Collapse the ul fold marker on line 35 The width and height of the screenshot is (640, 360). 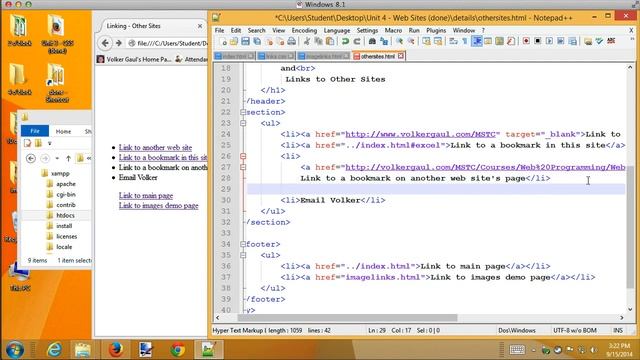point(243,255)
